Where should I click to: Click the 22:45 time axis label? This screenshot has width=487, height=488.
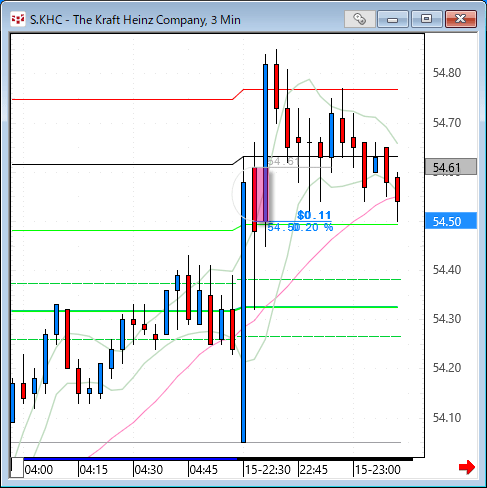314,470
